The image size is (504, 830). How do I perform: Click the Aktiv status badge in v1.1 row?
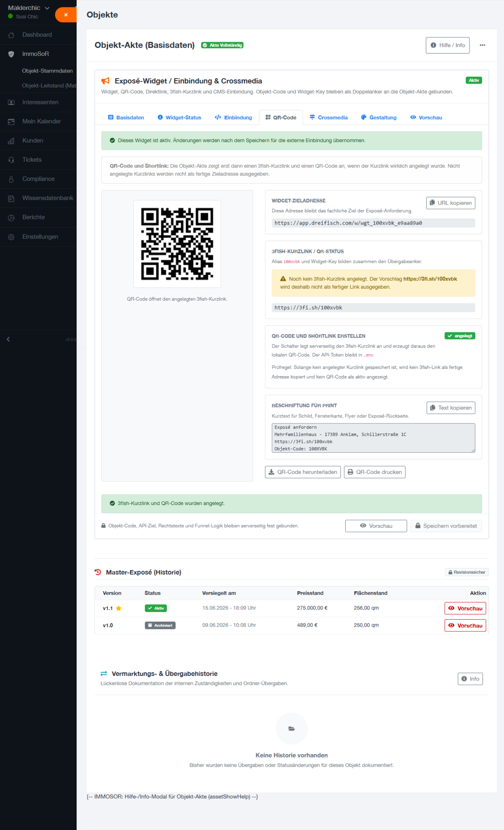tap(156, 608)
